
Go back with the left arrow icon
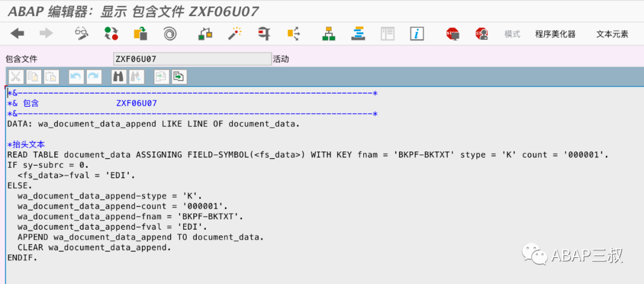(17, 33)
